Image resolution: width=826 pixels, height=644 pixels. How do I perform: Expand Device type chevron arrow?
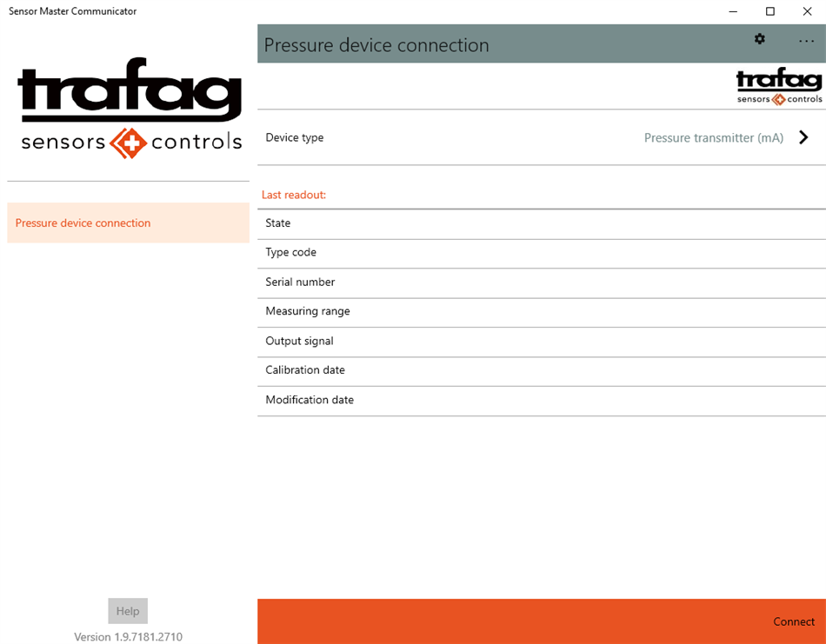[x=803, y=137]
